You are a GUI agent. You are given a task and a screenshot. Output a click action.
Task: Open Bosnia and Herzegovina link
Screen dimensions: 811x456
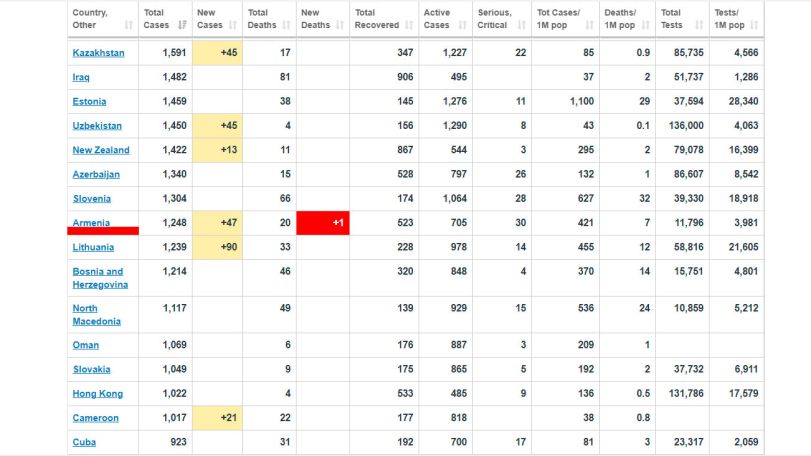pos(100,278)
